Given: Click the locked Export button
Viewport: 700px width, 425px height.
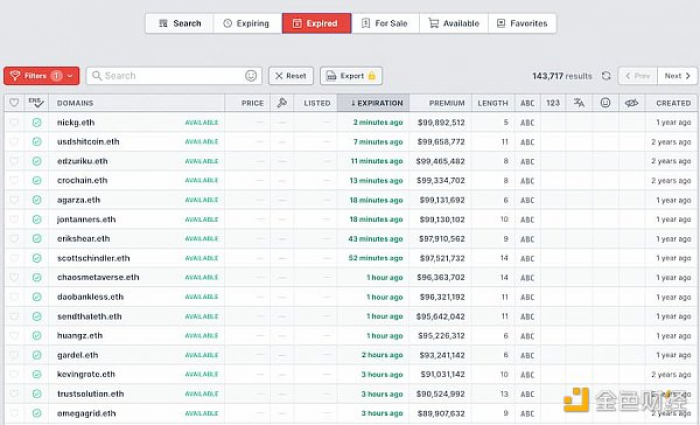Looking at the screenshot, I should (351, 76).
